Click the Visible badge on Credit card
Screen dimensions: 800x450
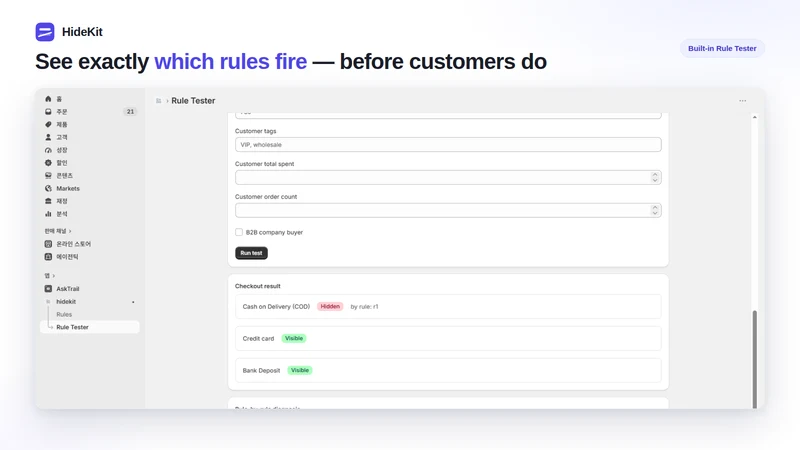pyautogui.click(x=294, y=338)
